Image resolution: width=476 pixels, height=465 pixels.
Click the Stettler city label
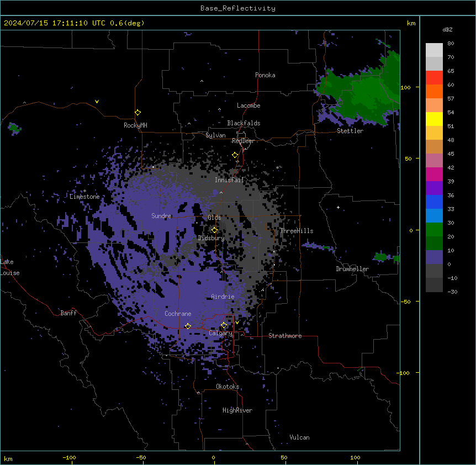[350, 131]
